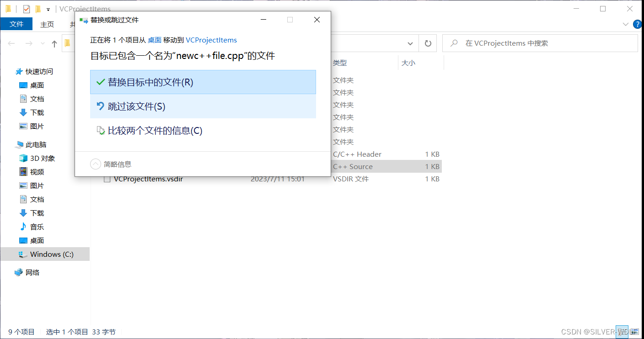Click 1 KB size in VSDIR 文件 row
The image size is (644, 339).
point(432,179)
